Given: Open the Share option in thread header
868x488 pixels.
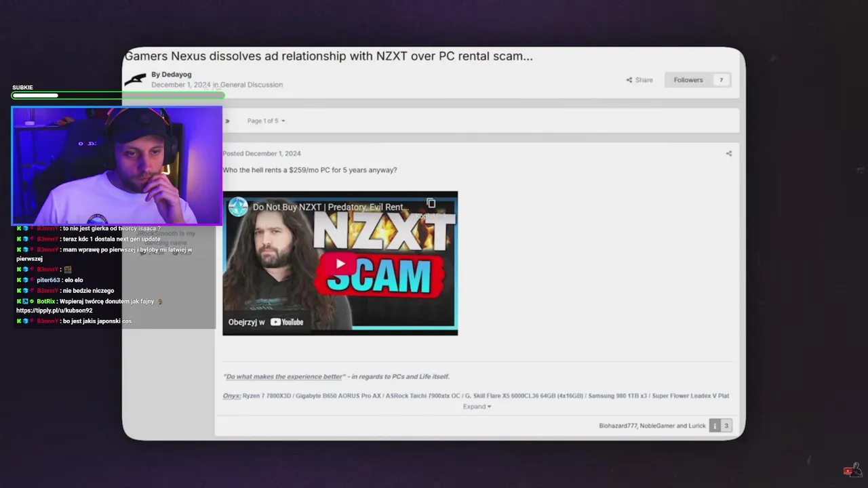Looking at the screenshot, I should point(639,80).
